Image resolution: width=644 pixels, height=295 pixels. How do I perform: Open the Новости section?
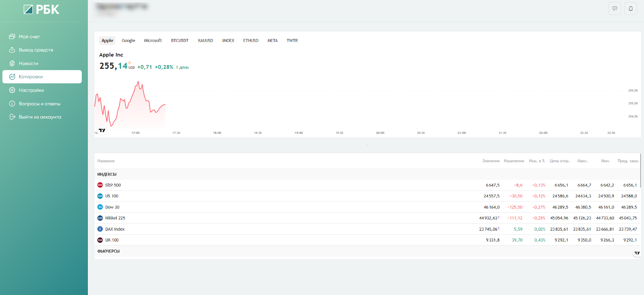(x=42, y=64)
